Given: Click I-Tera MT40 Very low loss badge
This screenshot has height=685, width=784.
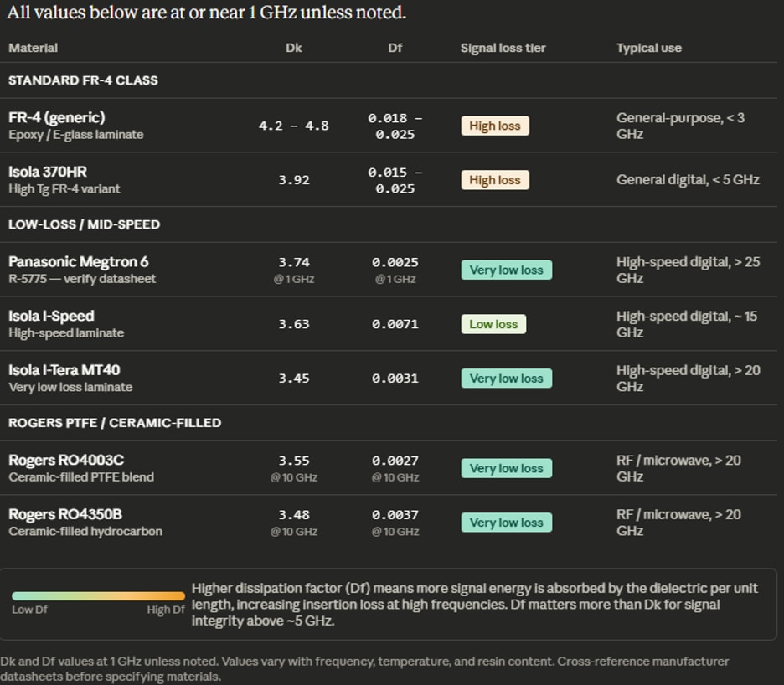Looking at the screenshot, I should pos(507,379).
